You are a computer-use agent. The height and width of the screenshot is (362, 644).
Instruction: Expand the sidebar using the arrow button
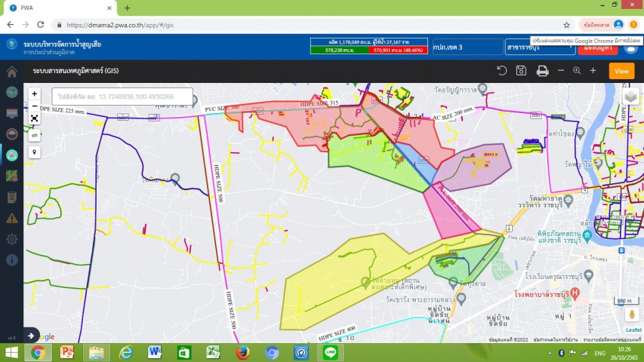pyautogui.click(x=32, y=335)
